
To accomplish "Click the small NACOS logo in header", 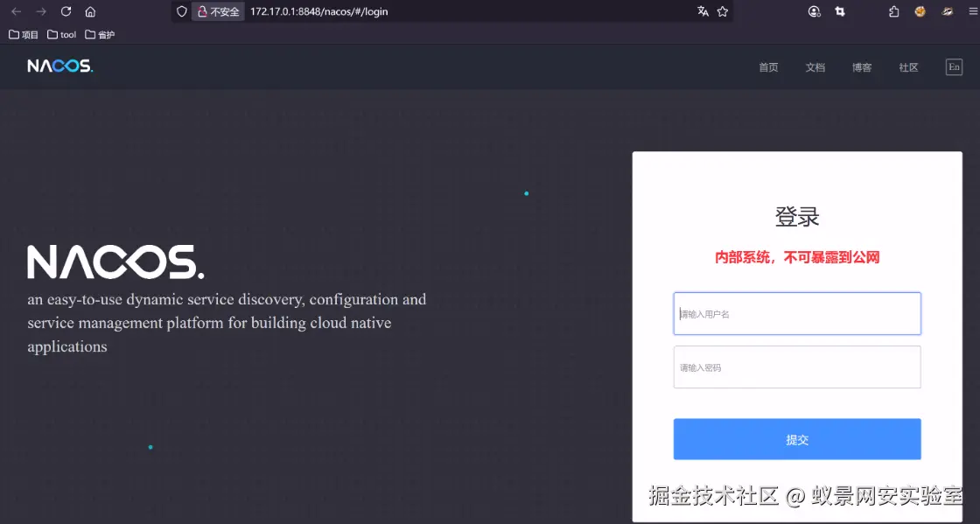I will [60, 66].
